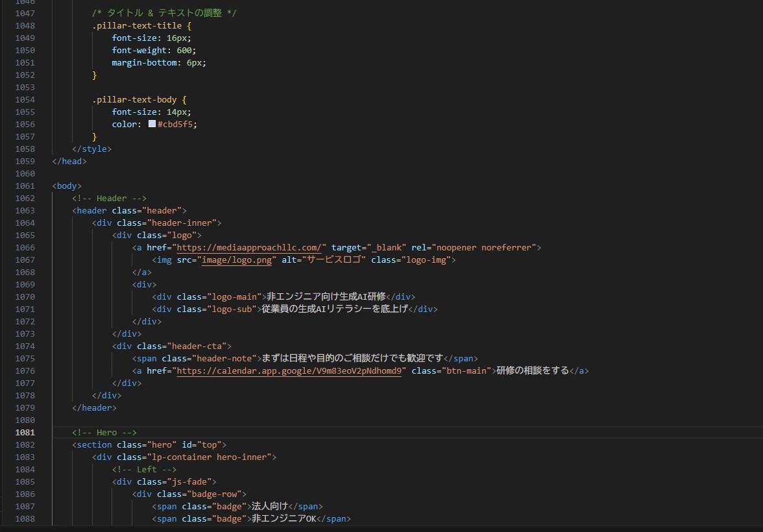Click the "logo-img" class value
The image size is (763, 532).
point(426,260)
